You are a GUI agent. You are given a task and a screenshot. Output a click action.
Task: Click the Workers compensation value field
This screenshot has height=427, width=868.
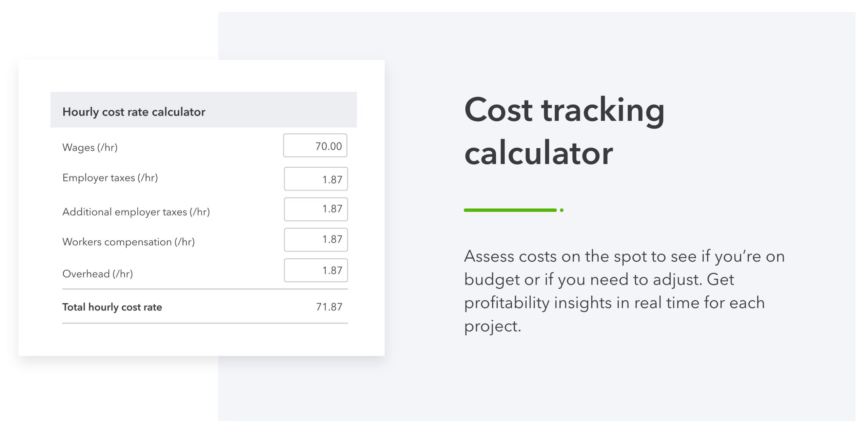click(316, 240)
